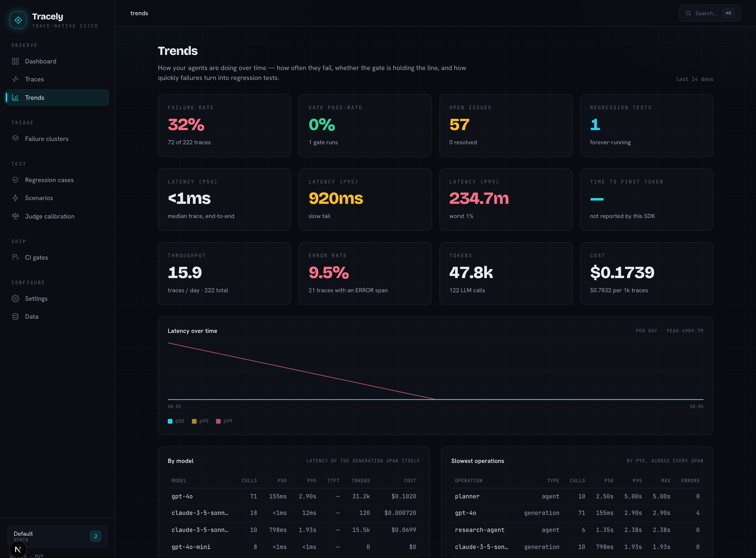Select Trends in the sidebar

coord(57,98)
